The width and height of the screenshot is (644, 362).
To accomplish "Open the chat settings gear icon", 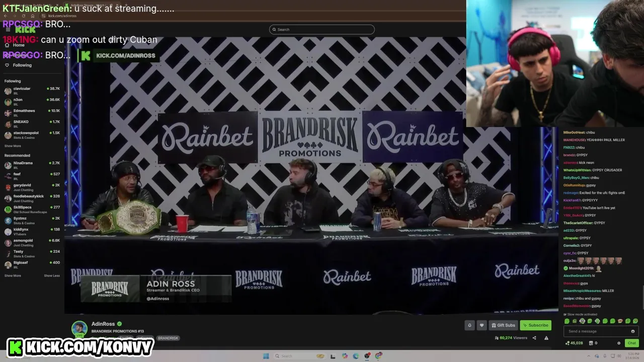I will pyautogui.click(x=619, y=343).
